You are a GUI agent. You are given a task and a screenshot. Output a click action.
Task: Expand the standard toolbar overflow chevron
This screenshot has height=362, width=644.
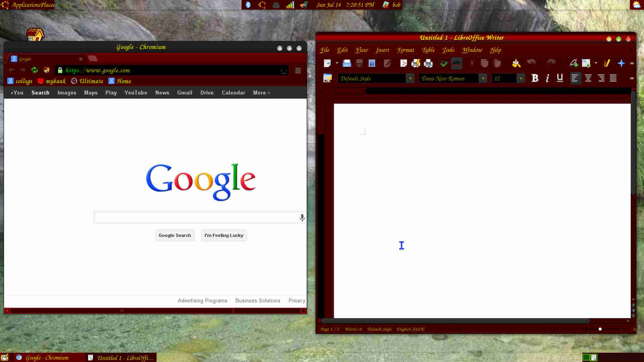coord(632,63)
